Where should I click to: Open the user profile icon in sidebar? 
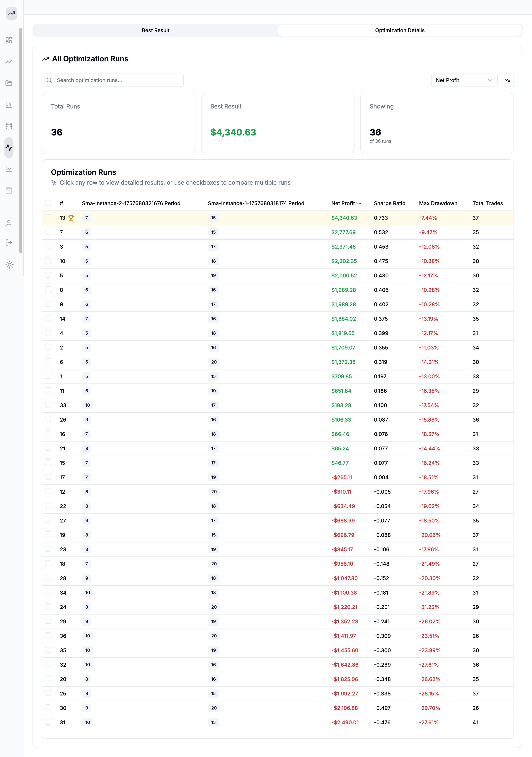coord(9,223)
